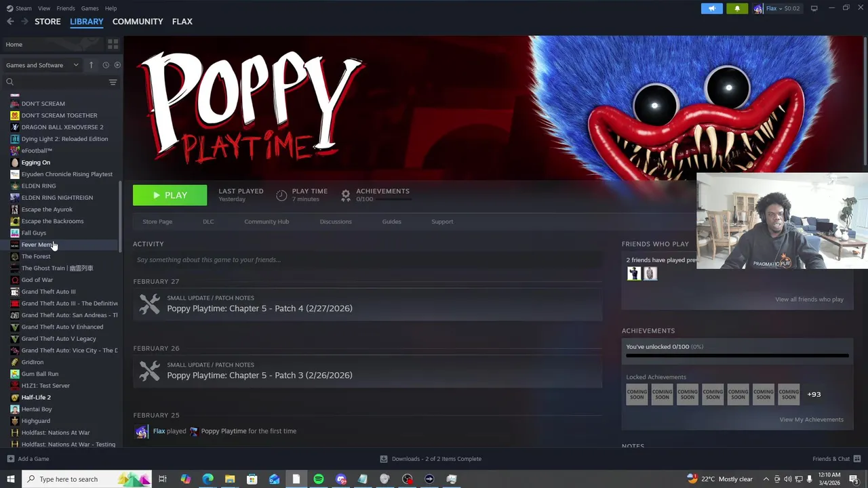Open the Help menu
Screen dimensions: 868x488
pyautogui.click(x=111, y=8)
